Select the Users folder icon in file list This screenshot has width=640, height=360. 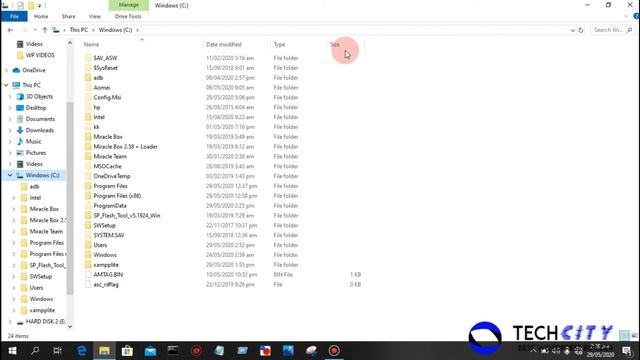(x=88, y=245)
